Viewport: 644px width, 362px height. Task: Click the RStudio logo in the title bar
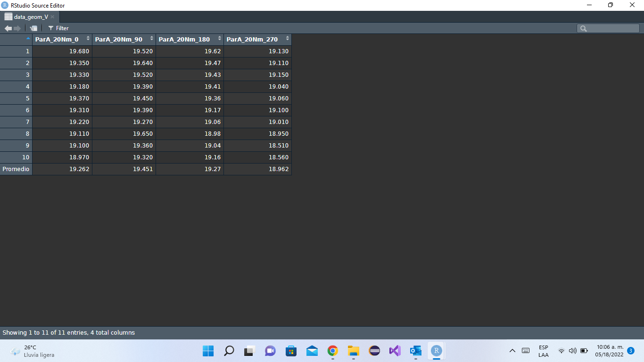[x=5, y=5]
